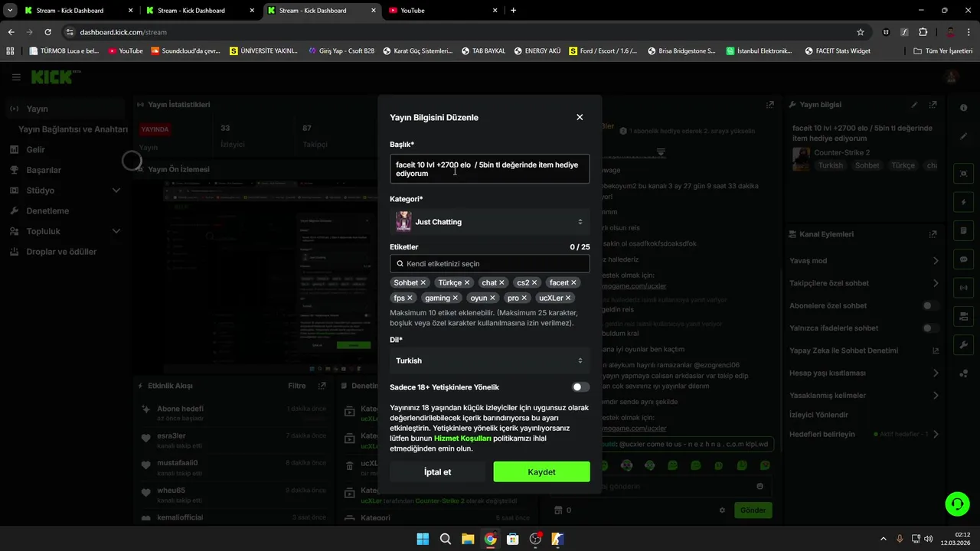Open Gelir in the sidebar
The width and height of the screenshot is (980, 551).
(64, 150)
